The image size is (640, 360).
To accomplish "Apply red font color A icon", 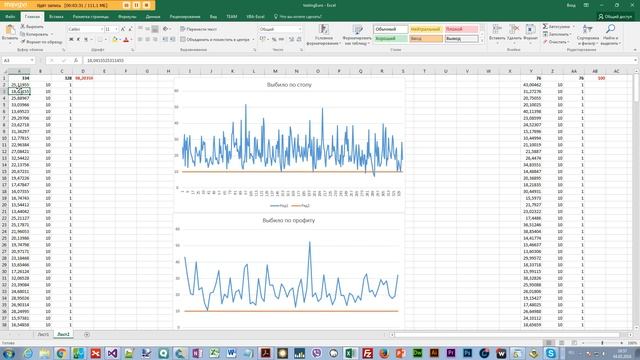I will (126, 40).
